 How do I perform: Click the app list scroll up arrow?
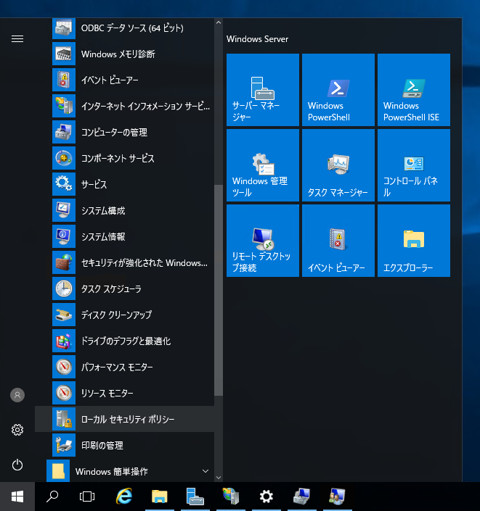218,23
